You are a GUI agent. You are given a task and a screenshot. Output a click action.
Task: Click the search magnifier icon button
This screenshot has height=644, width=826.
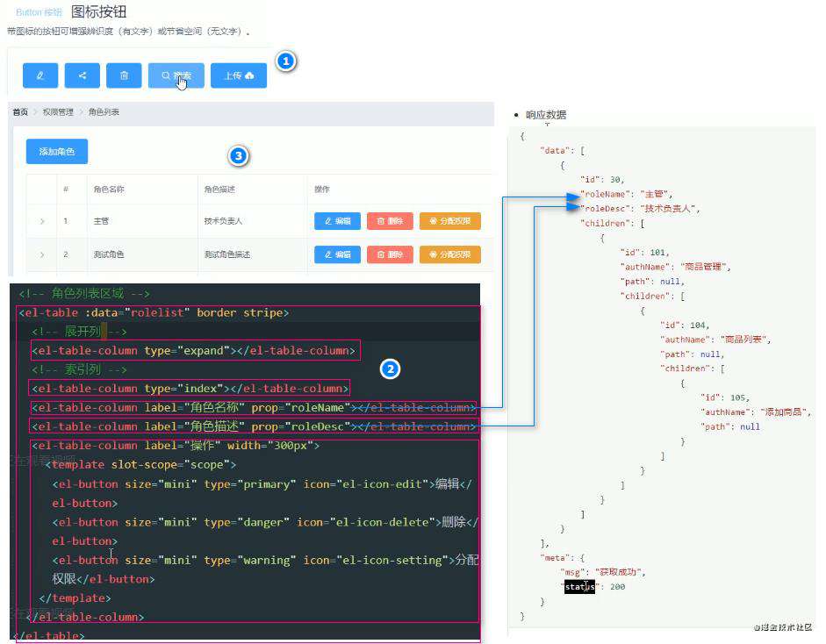coord(176,75)
